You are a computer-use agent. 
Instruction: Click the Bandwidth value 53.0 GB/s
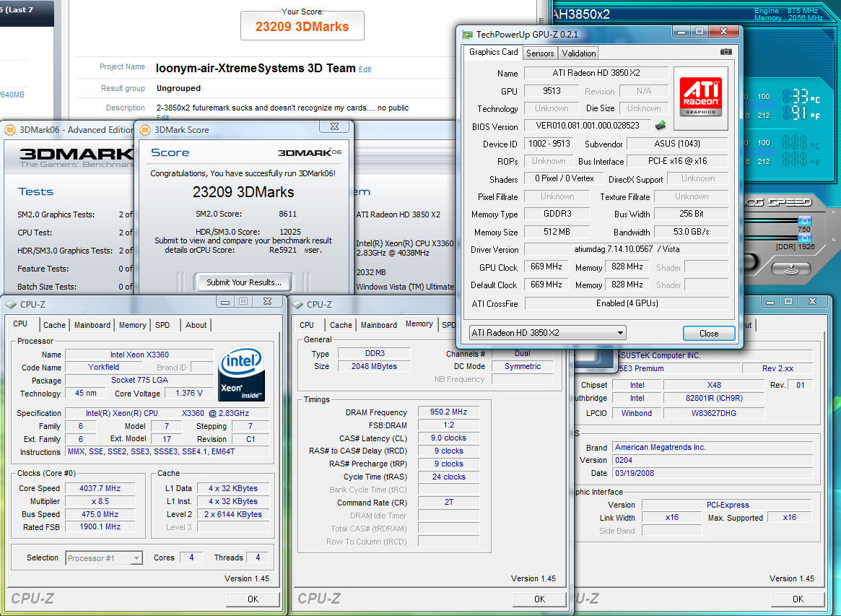pyautogui.click(x=692, y=232)
